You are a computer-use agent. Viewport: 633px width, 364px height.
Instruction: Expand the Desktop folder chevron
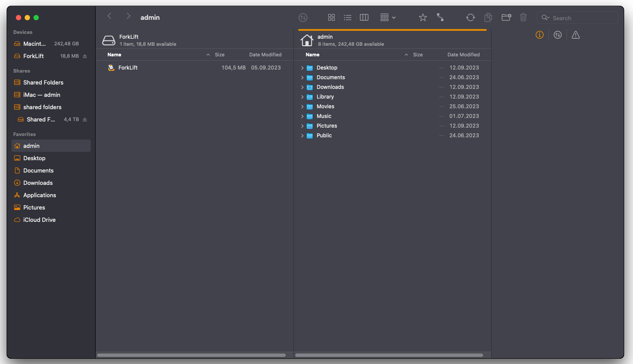(x=302, y=68)
